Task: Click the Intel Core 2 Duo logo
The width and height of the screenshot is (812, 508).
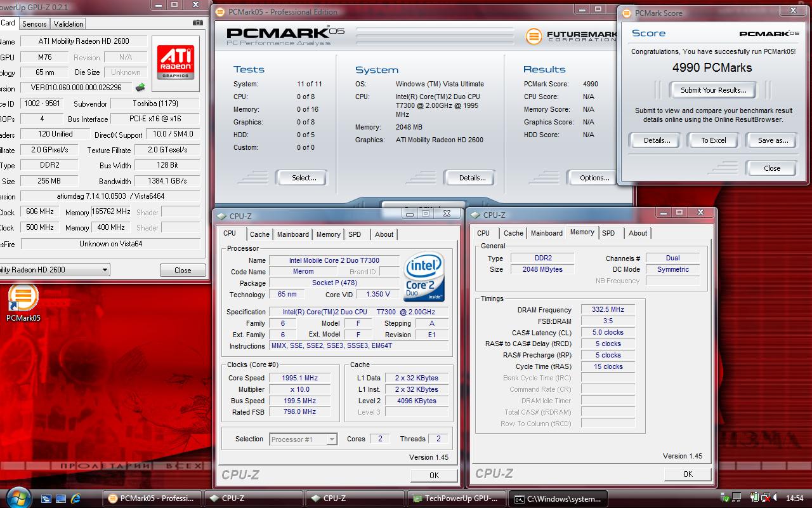Action: pos(424,277)
